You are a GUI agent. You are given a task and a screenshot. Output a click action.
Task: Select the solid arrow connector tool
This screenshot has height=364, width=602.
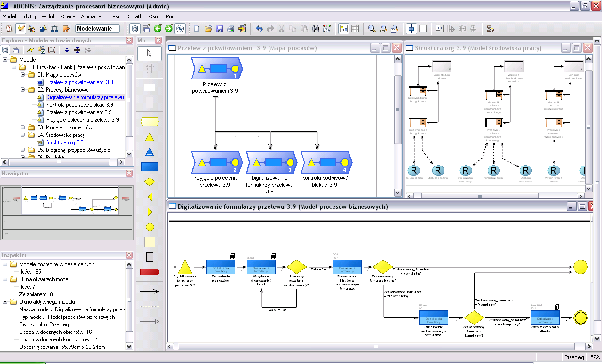coord(150,292)
